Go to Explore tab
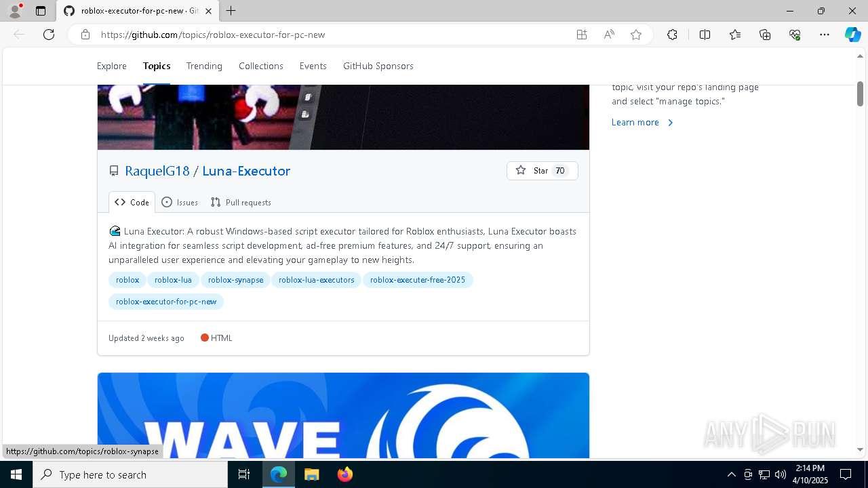The image size is (868, 488). coord(112,66)
